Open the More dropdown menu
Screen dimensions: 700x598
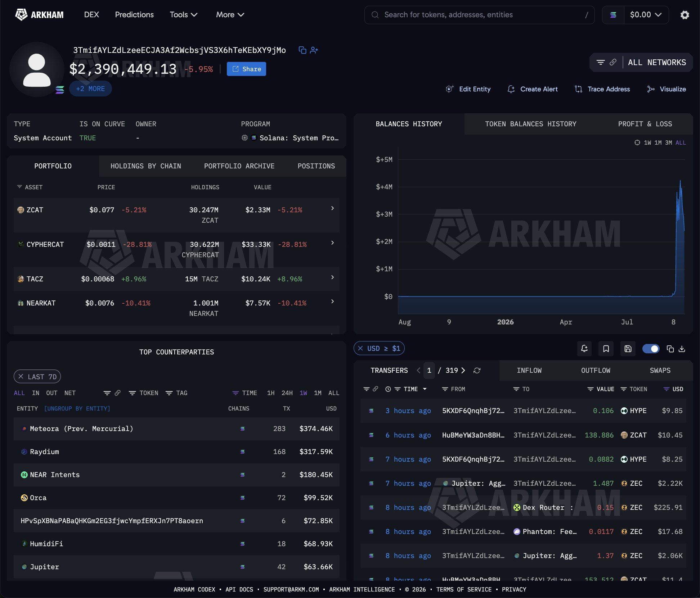point(230,15)
